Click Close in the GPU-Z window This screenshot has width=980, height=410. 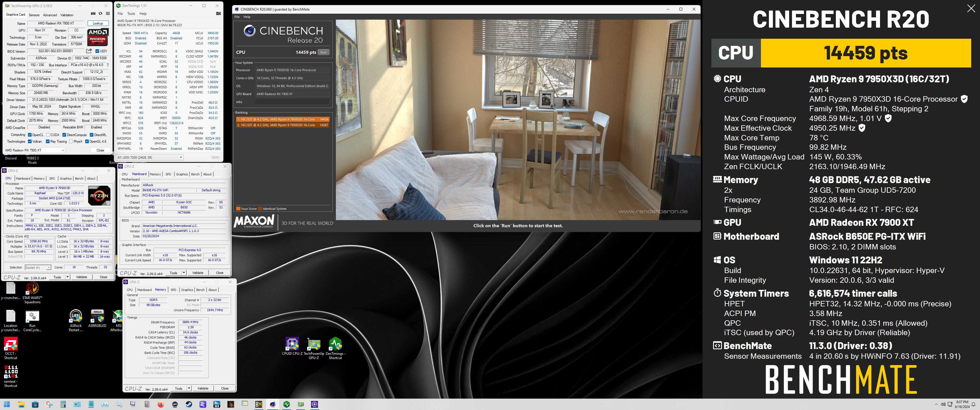(101, 150)
